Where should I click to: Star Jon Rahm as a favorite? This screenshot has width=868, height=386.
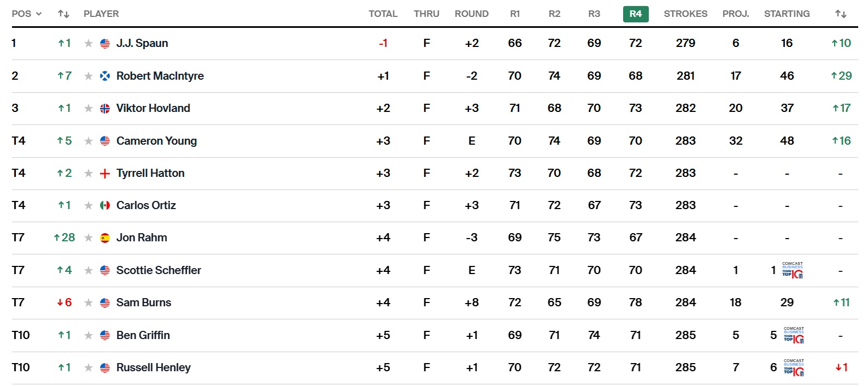tap(89, 238)
